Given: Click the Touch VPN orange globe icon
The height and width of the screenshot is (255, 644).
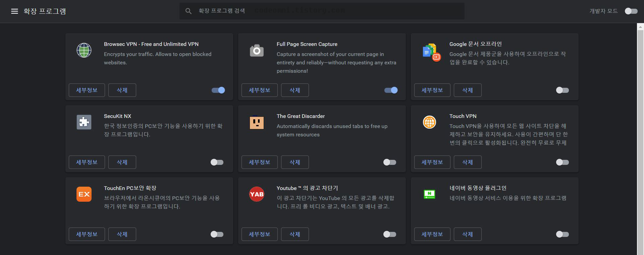Looking at the screenshot, I should (x=429, y=122).
